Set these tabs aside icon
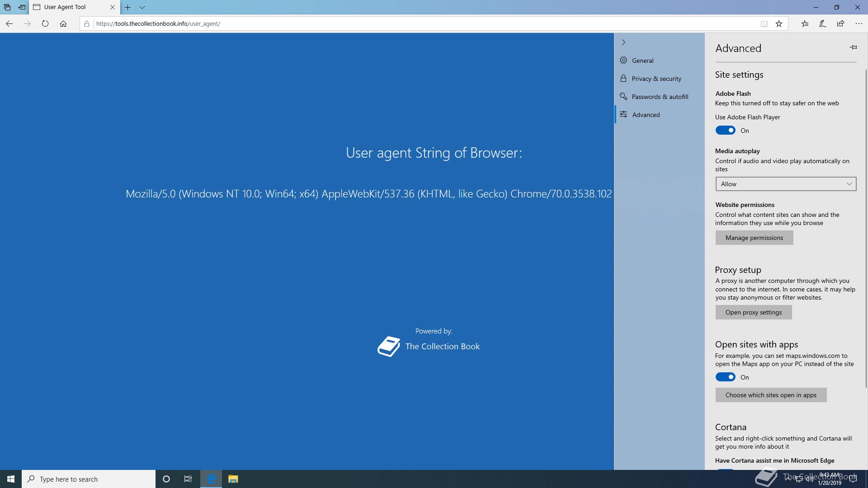This screenshot has width=868, height=488. [x=22, y=7]
